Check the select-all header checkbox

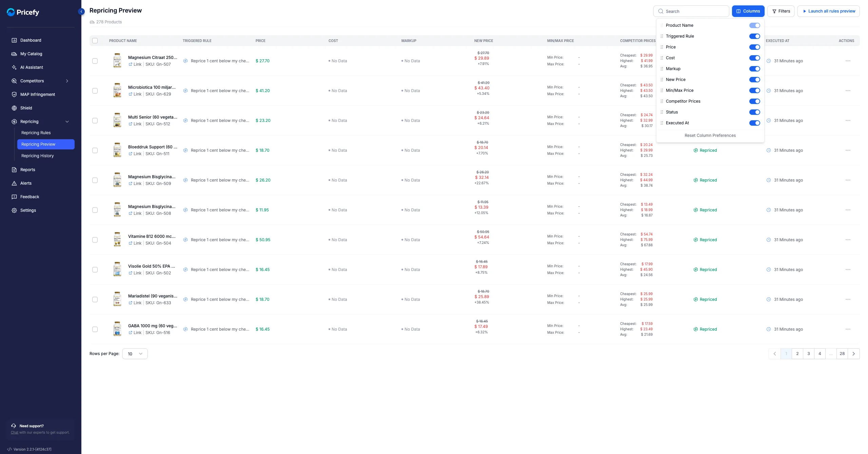(x=95, y=41)
